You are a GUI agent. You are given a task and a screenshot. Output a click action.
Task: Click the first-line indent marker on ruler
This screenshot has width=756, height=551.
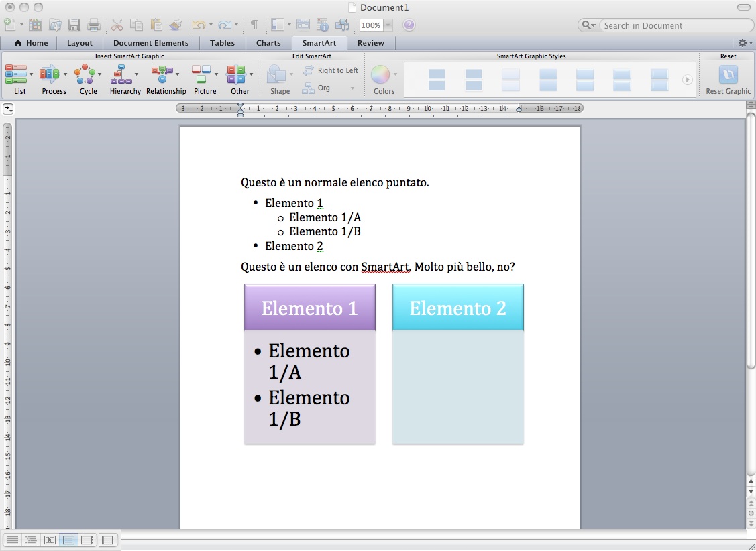[x=240, y=105]
